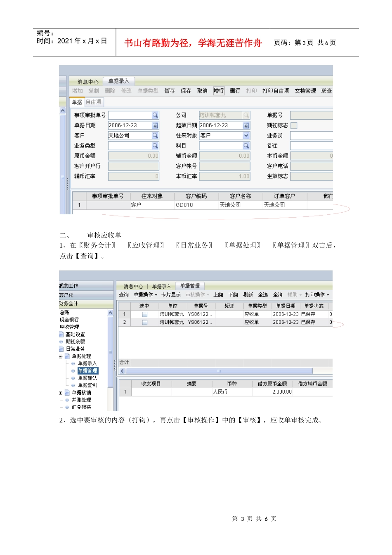Screen dimensions: 392x555
Task: Click cell GD010 in detail grid
Action: [196, 205]
